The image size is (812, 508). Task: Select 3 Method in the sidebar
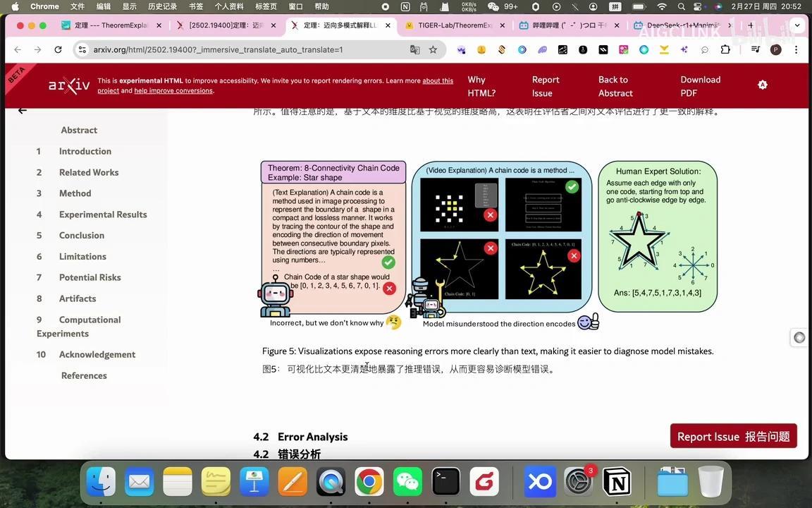click(x=75, y=193)
